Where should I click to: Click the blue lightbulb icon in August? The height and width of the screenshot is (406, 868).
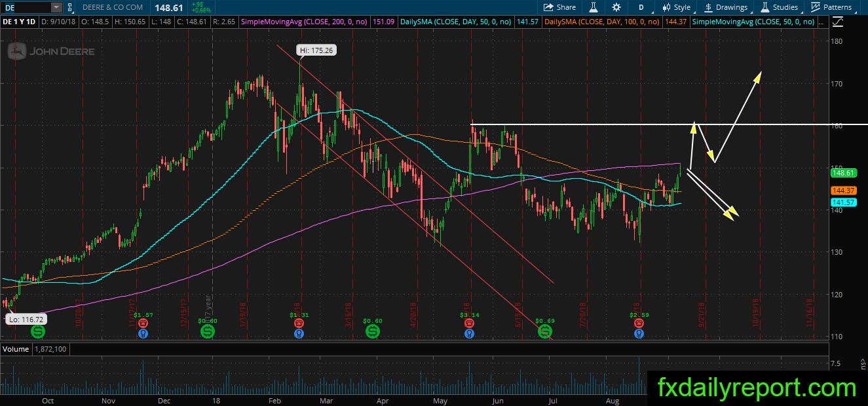638,333
